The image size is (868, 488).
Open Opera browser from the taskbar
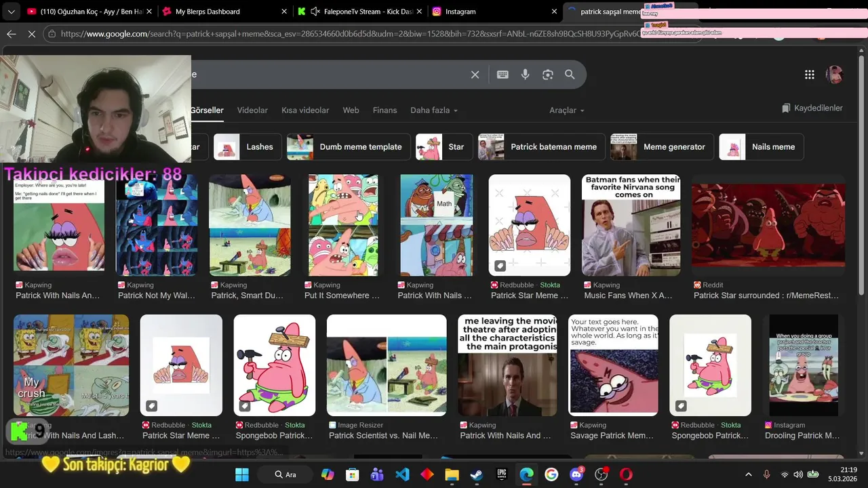point(626,474)
